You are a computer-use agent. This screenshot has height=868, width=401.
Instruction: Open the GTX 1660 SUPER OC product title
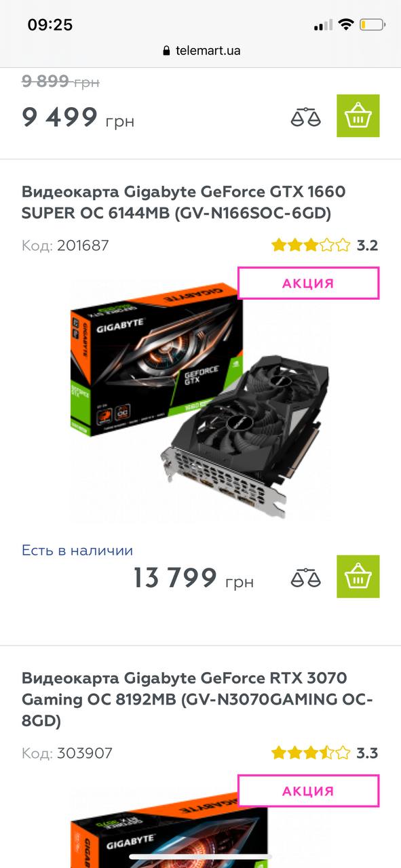tap(184, 202)
